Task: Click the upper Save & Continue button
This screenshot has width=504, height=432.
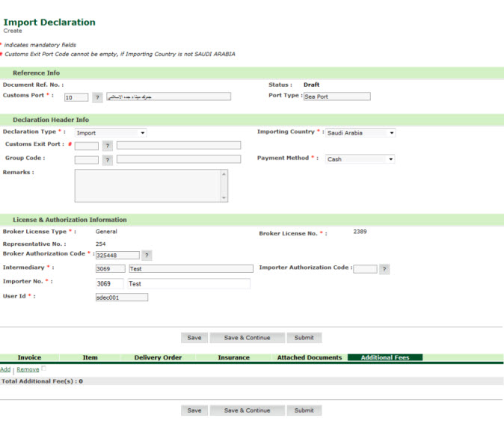Action: click(x=247, y=338)
